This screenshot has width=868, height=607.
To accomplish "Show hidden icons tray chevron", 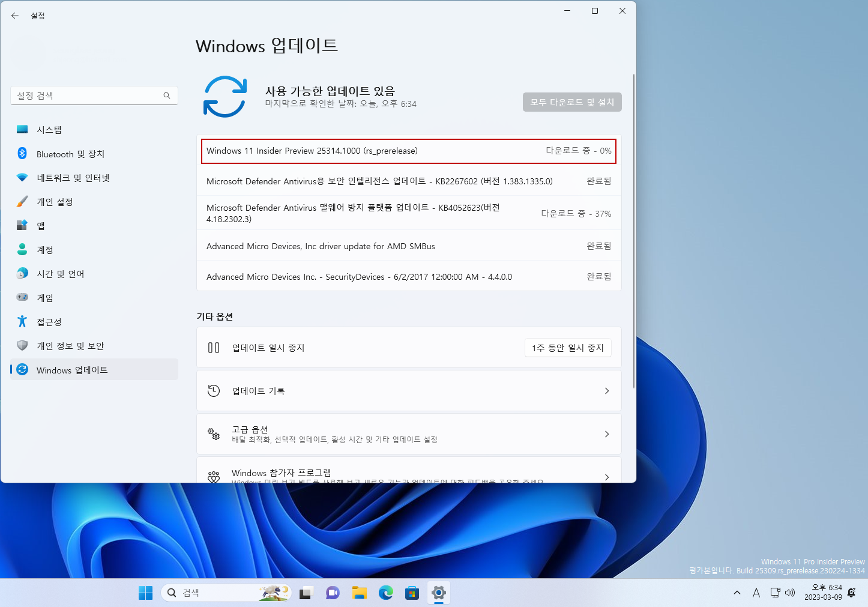I will 737,593.
